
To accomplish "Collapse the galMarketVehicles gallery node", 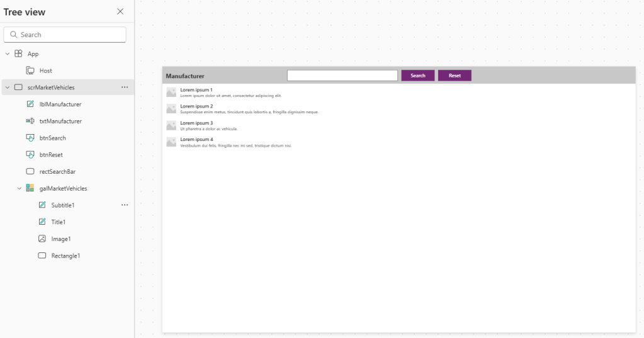I will coord(19,188).
